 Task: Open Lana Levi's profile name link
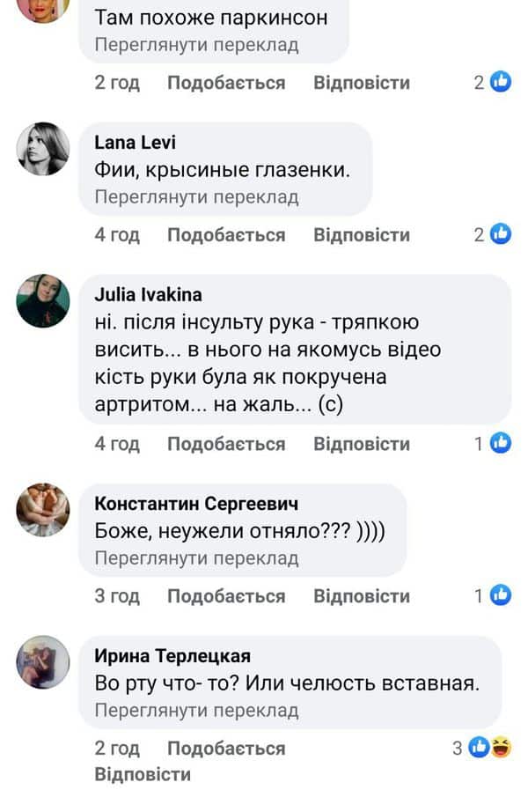click(x=135, y=144)
